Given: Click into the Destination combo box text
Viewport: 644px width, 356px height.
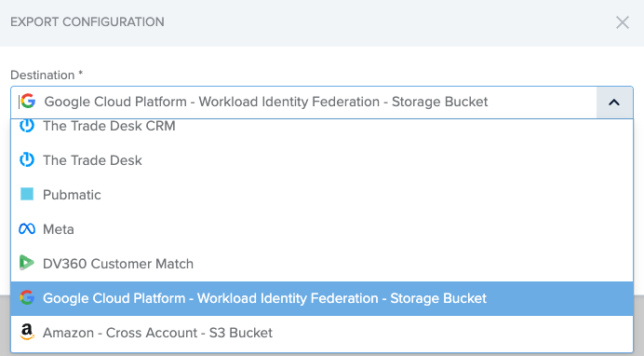Looking at the screenshot, I should [266, 102].
